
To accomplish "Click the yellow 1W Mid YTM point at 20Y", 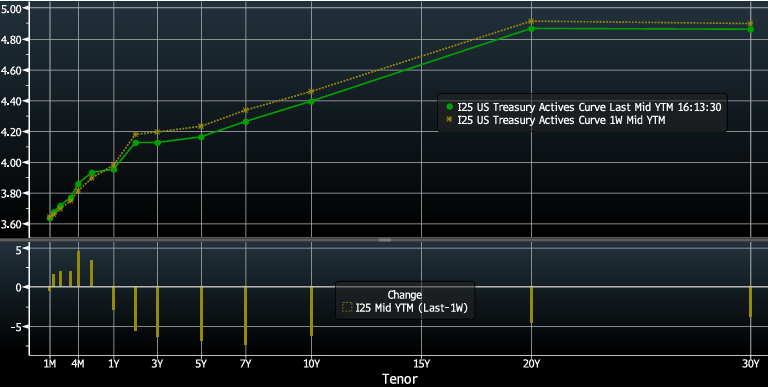I will [x=531, y=21].
